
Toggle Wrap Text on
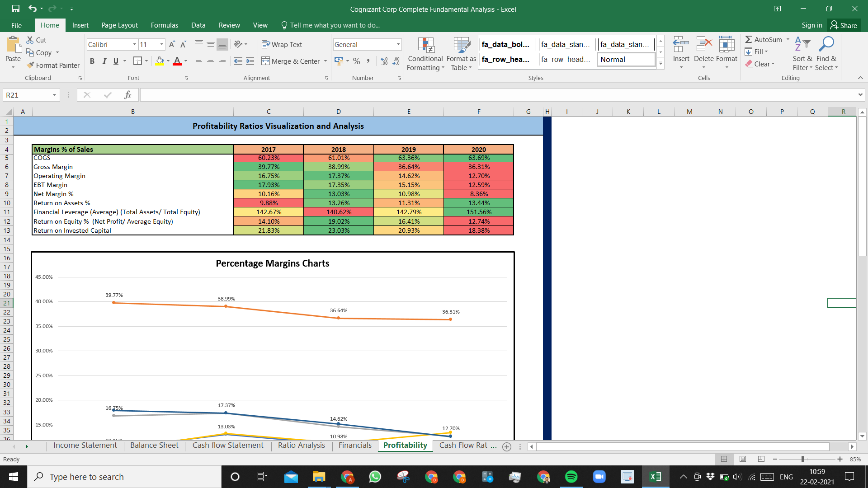pyautogui.click(x=282, y=44)
